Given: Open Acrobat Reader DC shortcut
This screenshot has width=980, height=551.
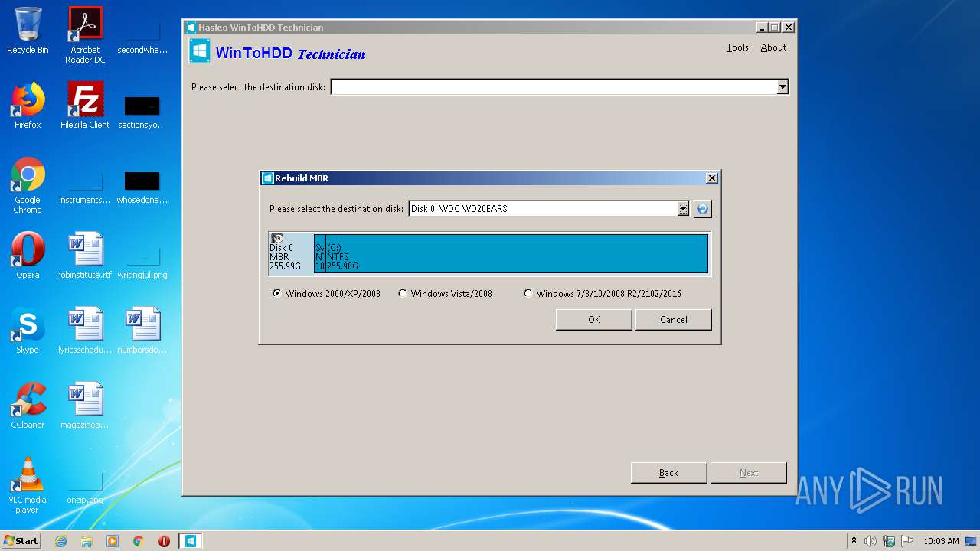Looking at the screenshot, I should (85, 35).
